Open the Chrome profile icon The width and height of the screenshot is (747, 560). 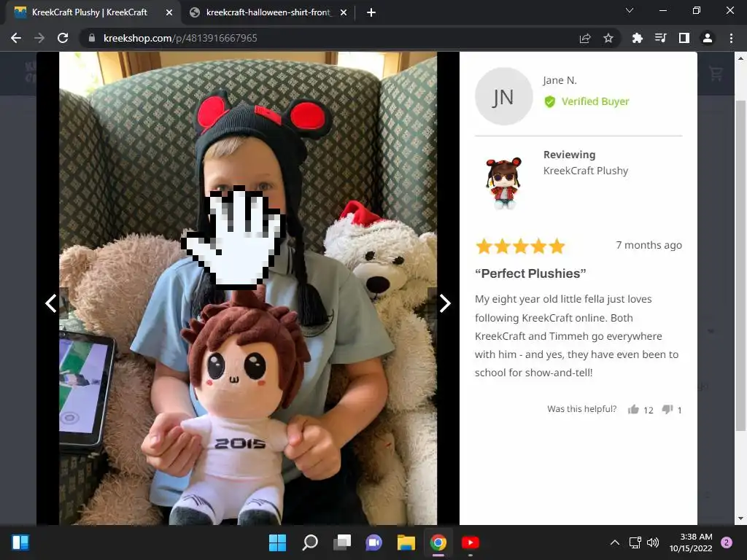(x=708, y=38)
